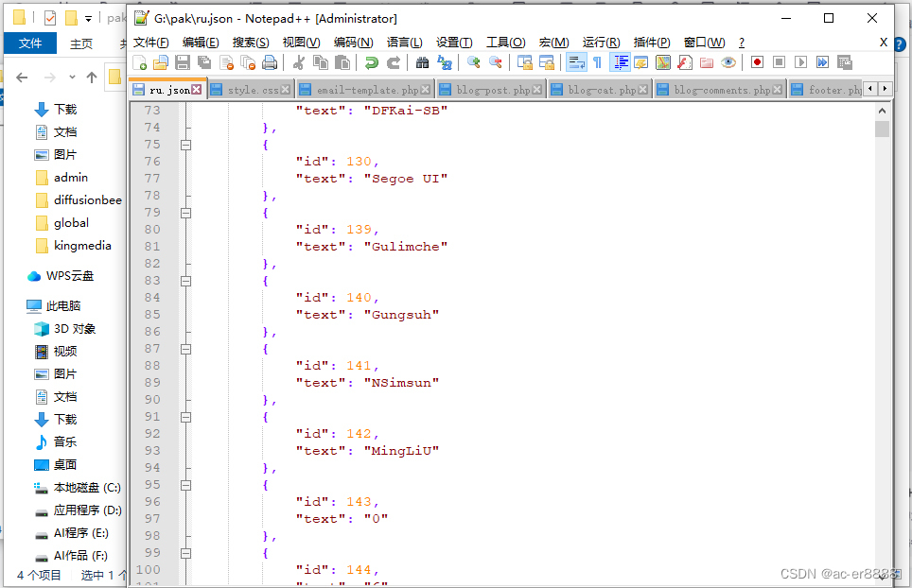Click the Save All toolbar icon
This screenshot has width=912, height=588.
coord(204,62)
